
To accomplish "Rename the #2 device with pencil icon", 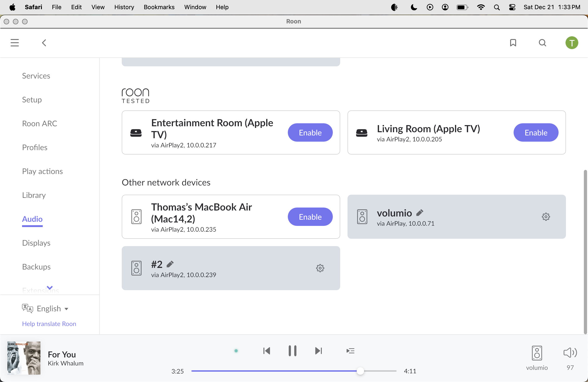I will 170,264.
